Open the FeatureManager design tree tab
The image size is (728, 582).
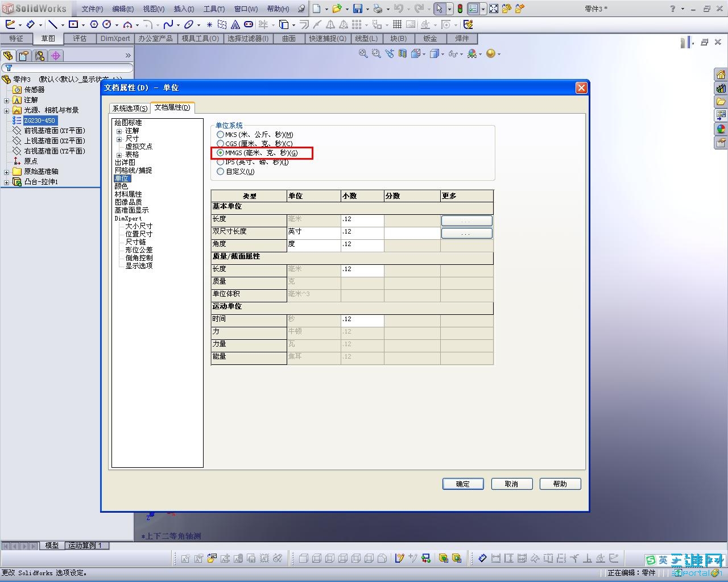[x=8, y=55]
